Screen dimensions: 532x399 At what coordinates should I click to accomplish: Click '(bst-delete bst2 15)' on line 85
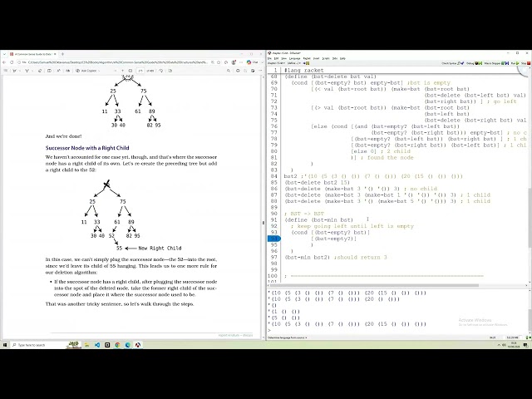[x=317, y=183]
